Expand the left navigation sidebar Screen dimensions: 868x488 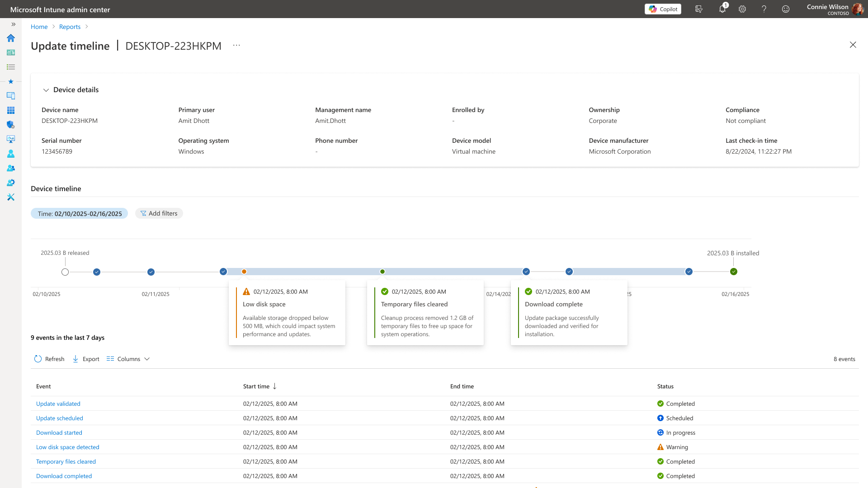[13, 24]
